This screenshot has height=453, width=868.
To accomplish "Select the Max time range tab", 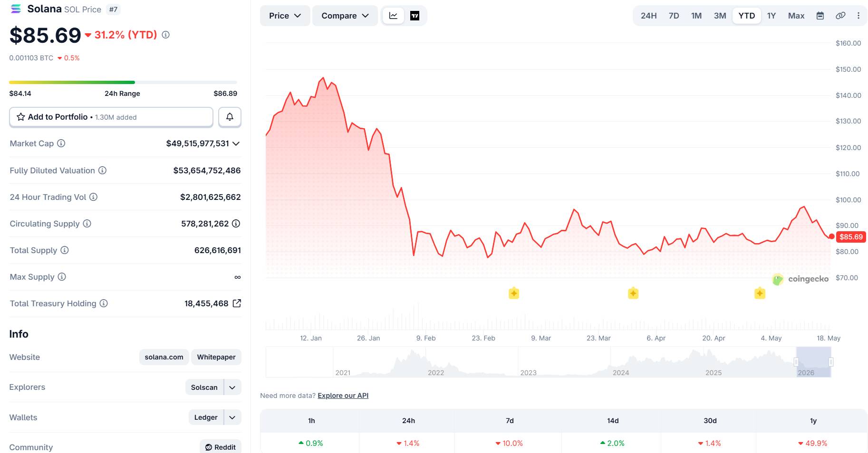I will [x=796, y=16].
